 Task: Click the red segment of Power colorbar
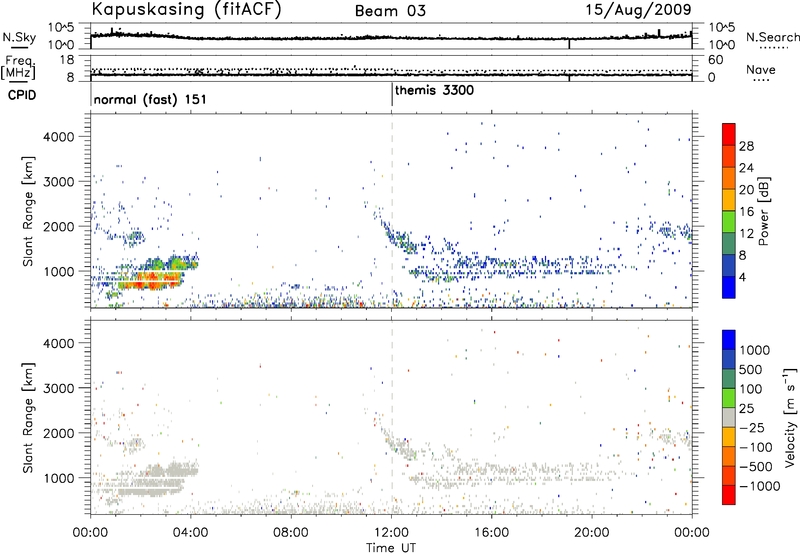coord(729,134)
